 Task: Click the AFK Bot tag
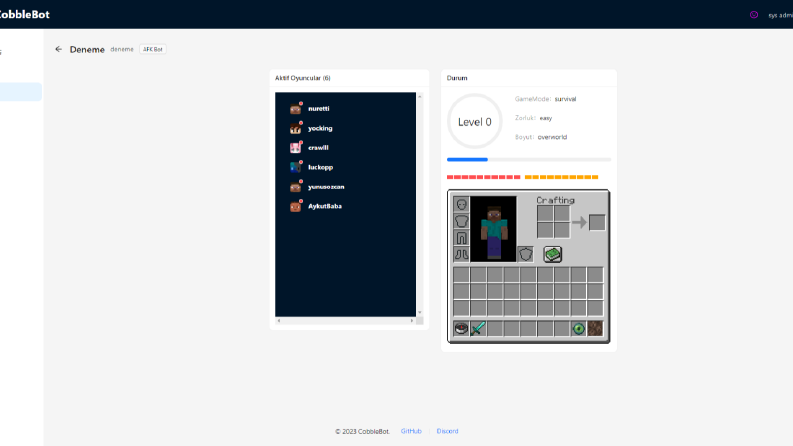click(x=153, y=49)
